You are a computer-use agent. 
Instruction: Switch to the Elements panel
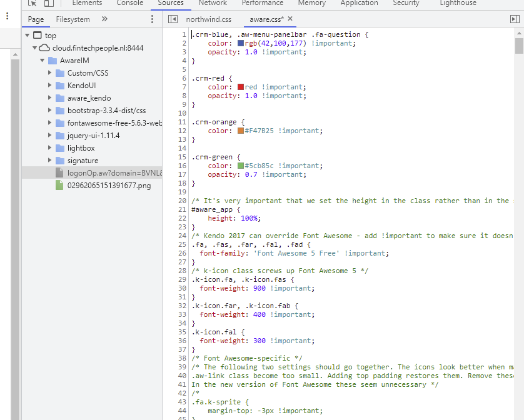pos(87,3)
